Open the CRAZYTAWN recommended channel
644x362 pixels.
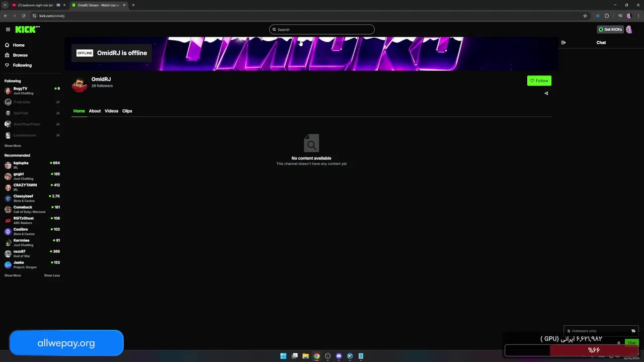pos(32,187)
